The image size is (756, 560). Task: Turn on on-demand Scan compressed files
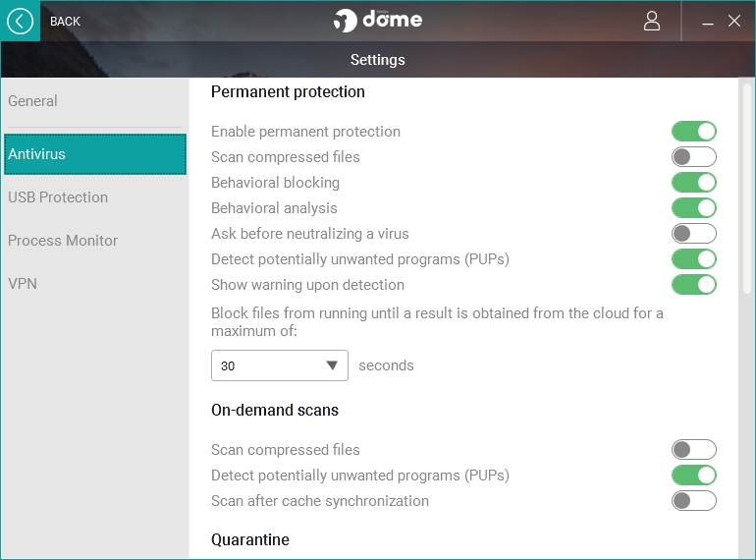click(693, 450)
